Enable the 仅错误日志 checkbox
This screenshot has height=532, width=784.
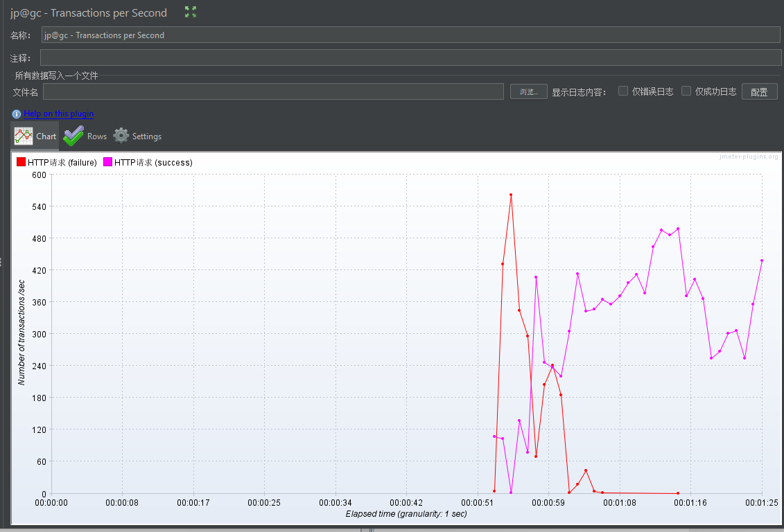(623, 91)
